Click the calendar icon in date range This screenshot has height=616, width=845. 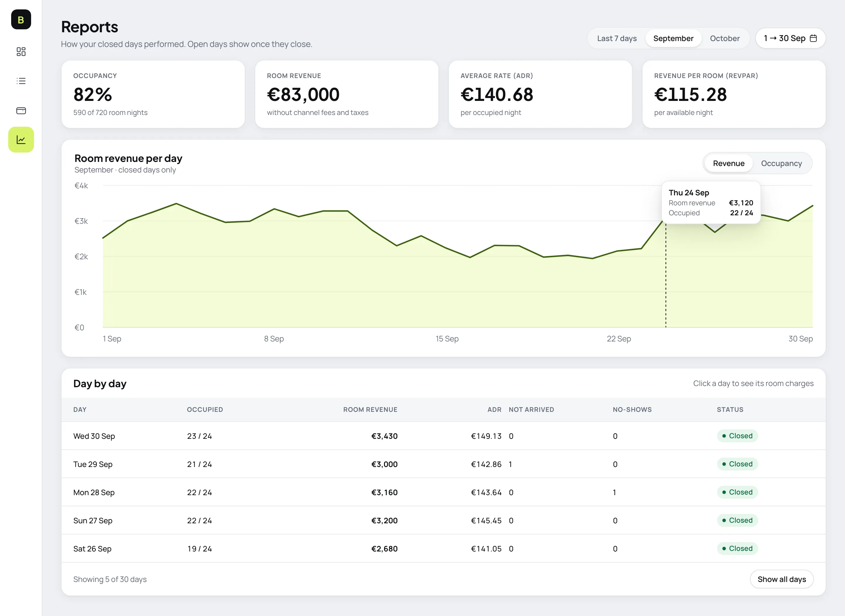[x=814, y=38]
